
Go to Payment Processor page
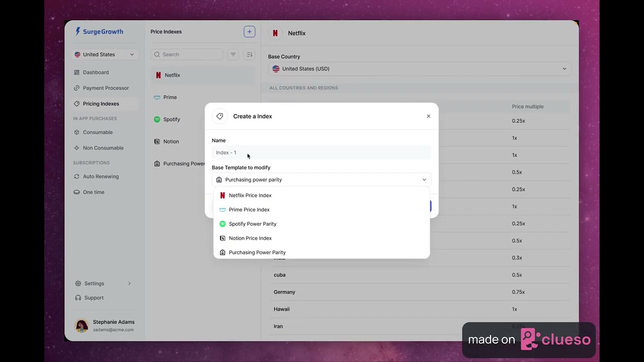click(106, 88)
